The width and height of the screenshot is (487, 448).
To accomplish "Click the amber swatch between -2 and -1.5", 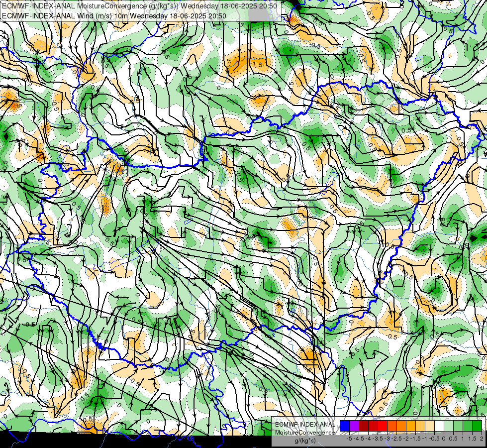I will click(x=411, y=426).
